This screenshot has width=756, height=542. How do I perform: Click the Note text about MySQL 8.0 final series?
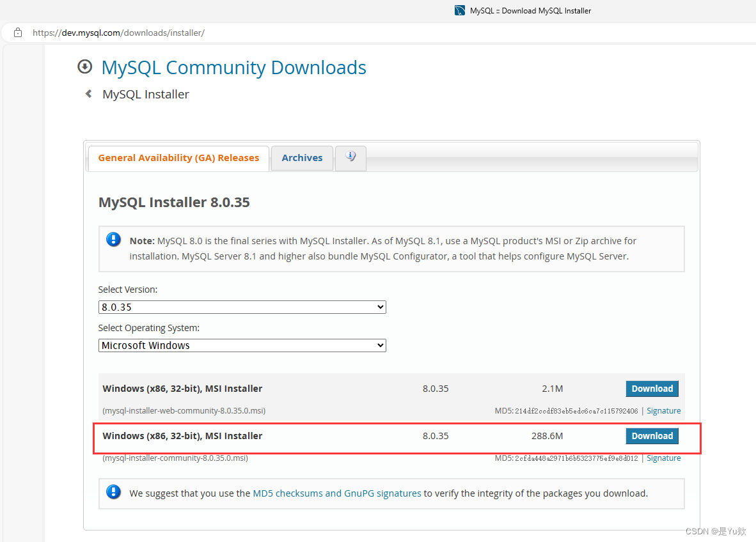[x=383, y=249]
